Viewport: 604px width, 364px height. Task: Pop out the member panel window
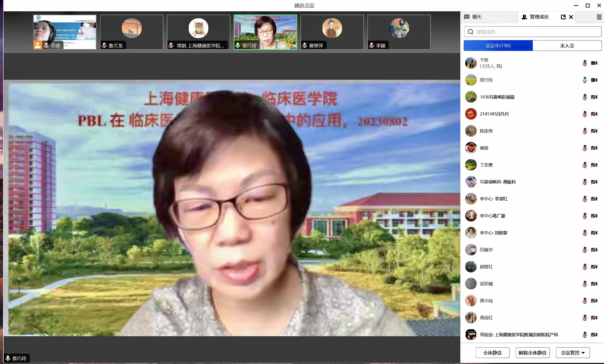(563, 17)
